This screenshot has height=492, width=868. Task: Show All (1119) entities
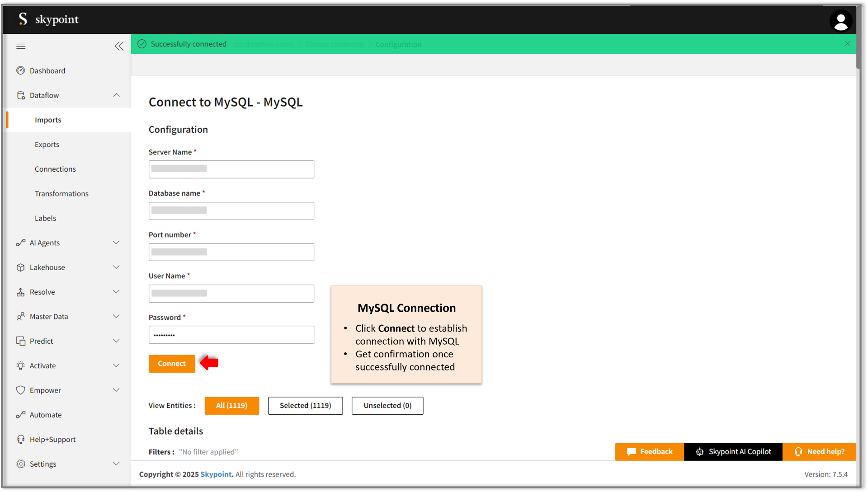tap(231, 405)
